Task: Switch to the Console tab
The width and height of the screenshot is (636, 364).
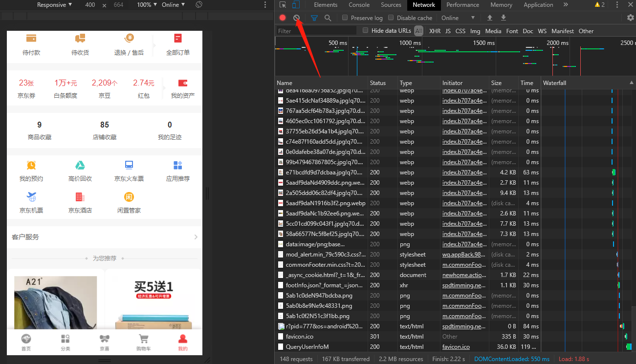Action: (359, 5)
